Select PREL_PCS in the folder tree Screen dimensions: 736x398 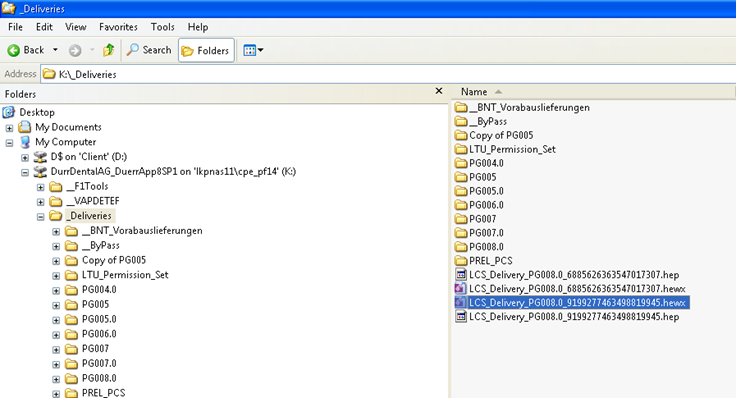pyautogui.click(x=104, y=393)
